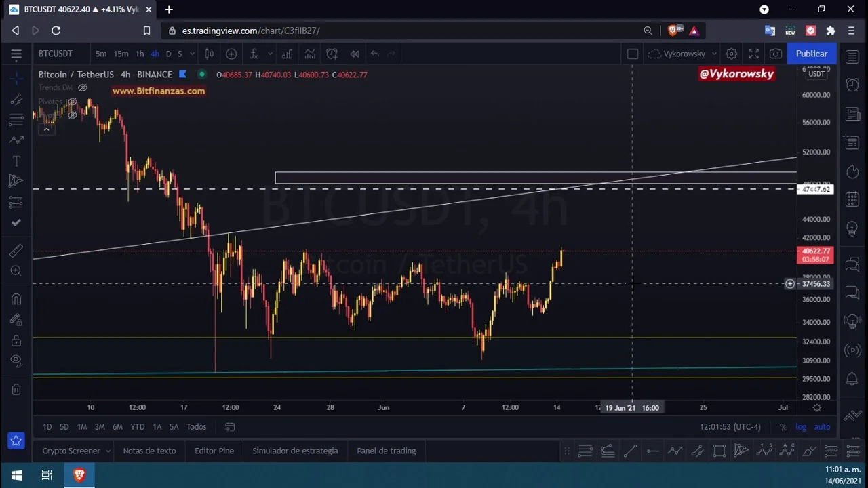Expand the timeframe interval dropdown arrow
This screenshot has height=488, width=868.
pyautogui.click(x=192, y=54)
